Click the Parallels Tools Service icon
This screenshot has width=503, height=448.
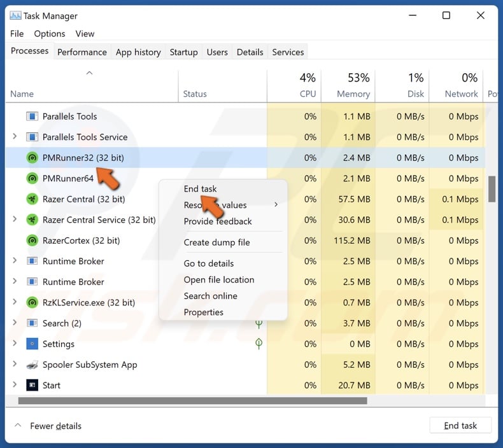(x=32, y=137)
